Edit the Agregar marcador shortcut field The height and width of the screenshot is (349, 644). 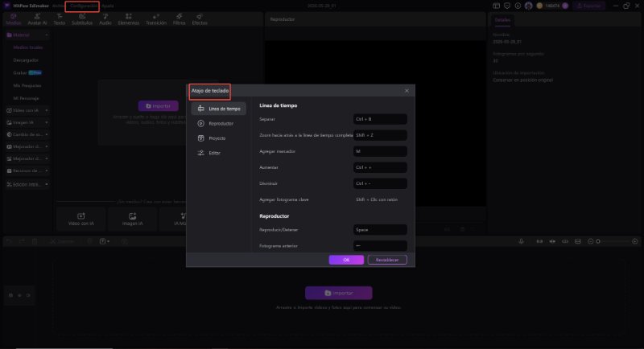pyautogui.click(x=380, y=151)
